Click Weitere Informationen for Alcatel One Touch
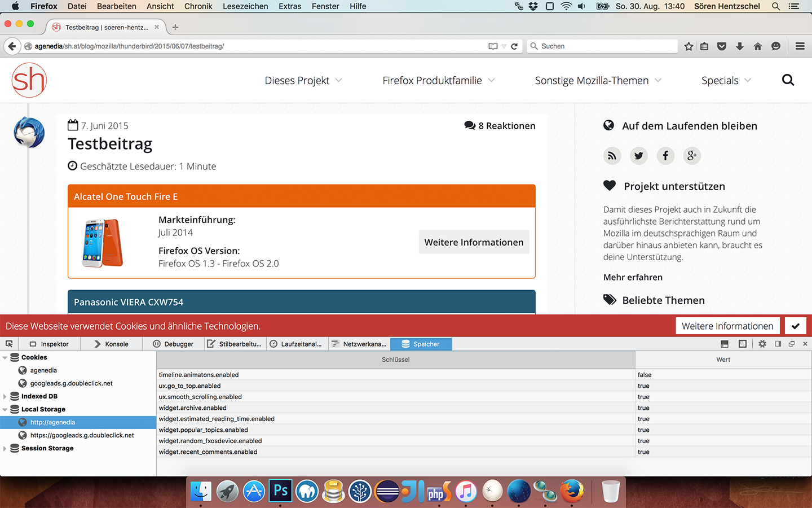Screen dimensions: 812x508 point(474,242)
